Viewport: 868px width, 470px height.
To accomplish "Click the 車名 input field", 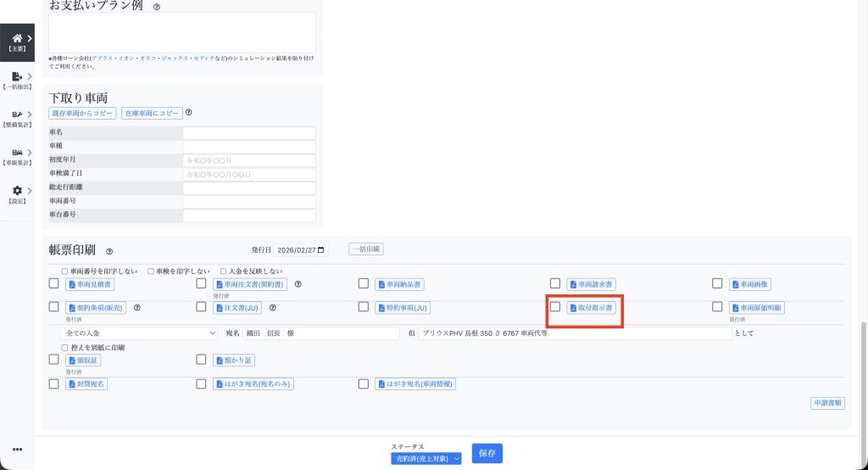I will click(248, 133).
